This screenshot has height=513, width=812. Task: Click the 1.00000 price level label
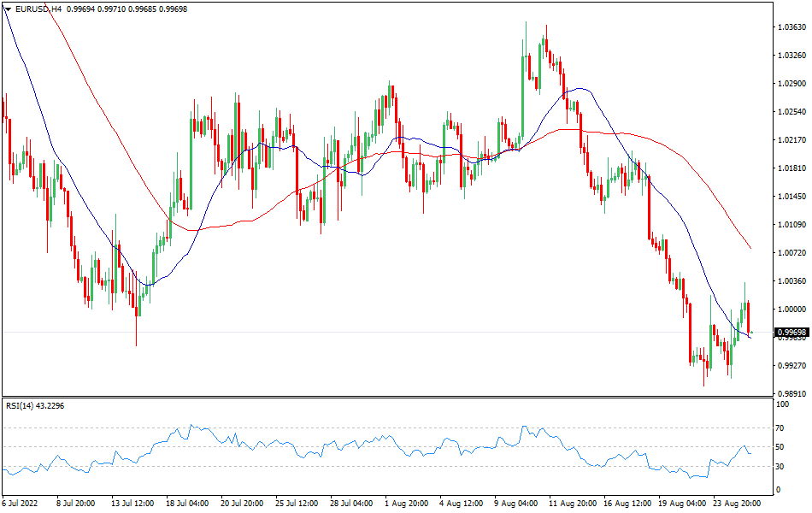[x=791, y=310]
